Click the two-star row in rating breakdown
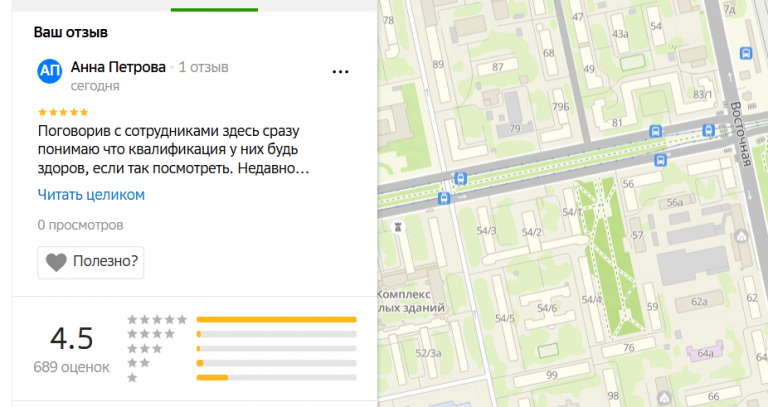The height and width of the screenshot is (407, 768). tap(242, 363)
